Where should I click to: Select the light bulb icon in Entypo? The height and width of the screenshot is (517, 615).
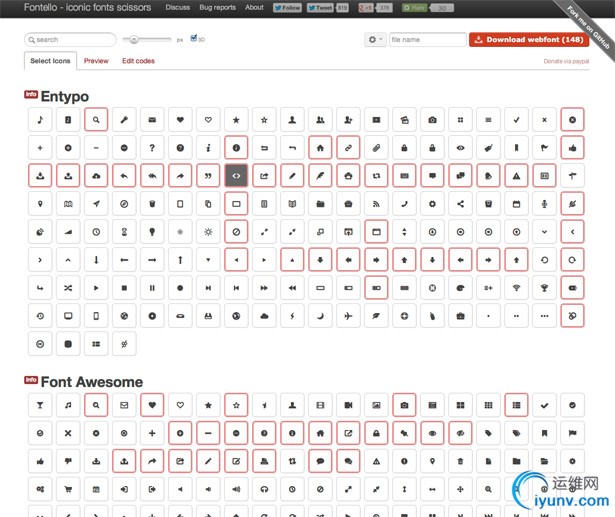152,232
